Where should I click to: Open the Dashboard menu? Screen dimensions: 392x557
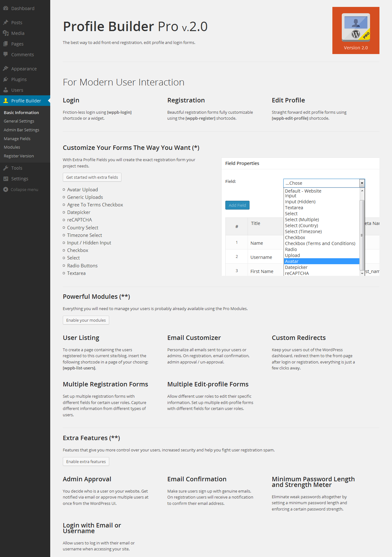[25, 8]
